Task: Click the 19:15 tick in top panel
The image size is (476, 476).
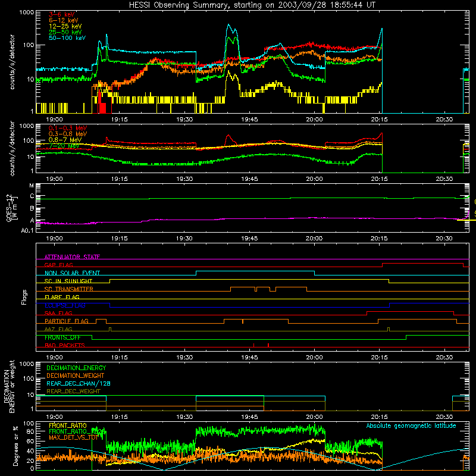Action: (x=120, y=120)
